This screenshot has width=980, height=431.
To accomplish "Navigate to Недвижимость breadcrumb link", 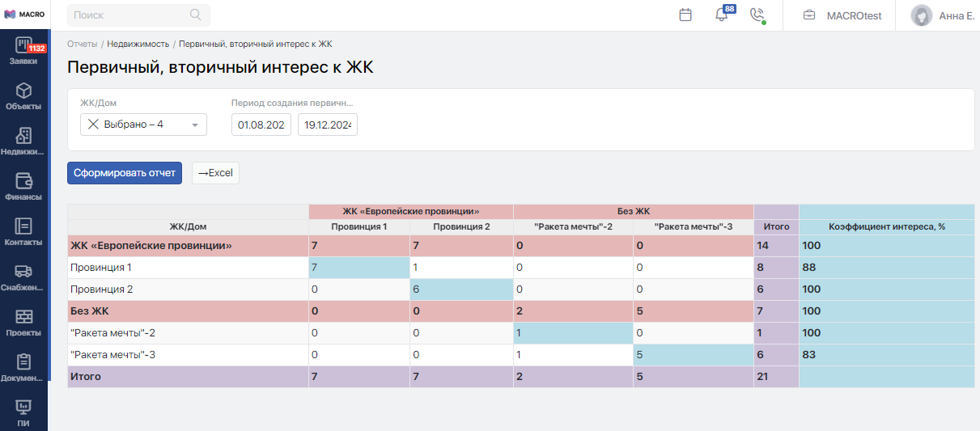I will (x=138, y=44).
